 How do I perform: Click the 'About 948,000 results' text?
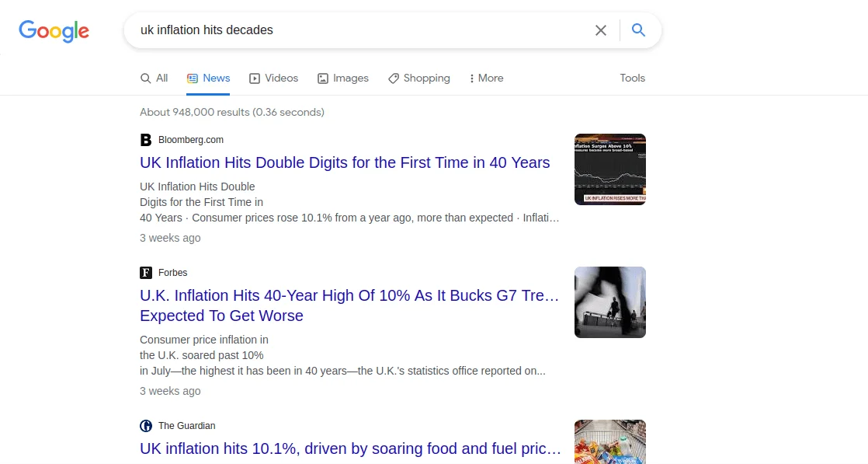coord(232,112)
